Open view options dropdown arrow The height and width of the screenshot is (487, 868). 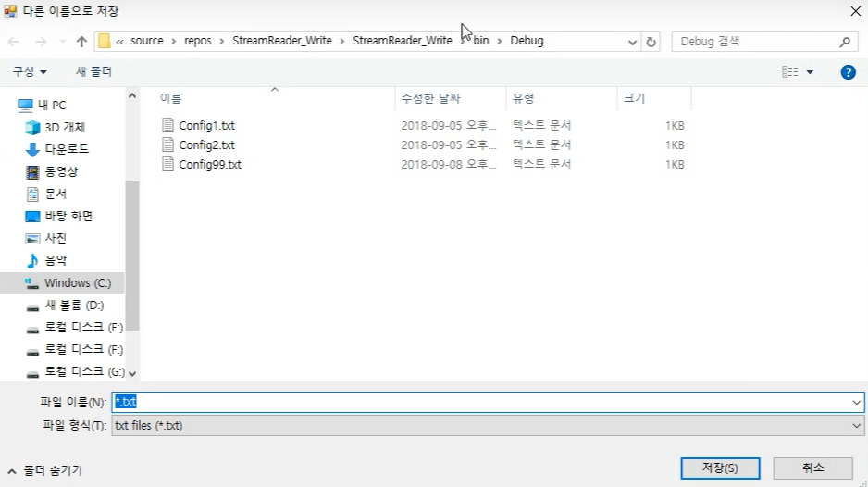(x=810, y=72)
